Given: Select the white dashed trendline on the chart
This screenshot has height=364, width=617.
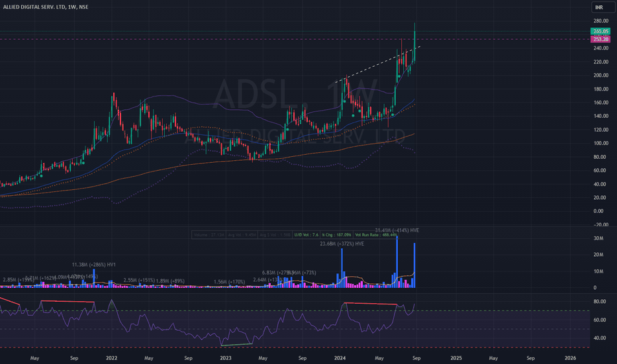Looking at the screenshot, I should point(377,65).
